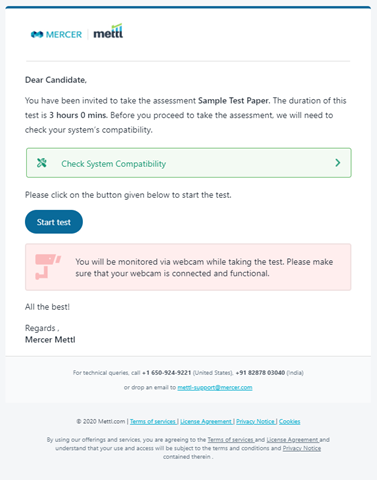The width and height of the screenshot is (377, 480).
Task: Click the Mercer logo in the header
Action: pyautogui.click(x=56, y=34)
